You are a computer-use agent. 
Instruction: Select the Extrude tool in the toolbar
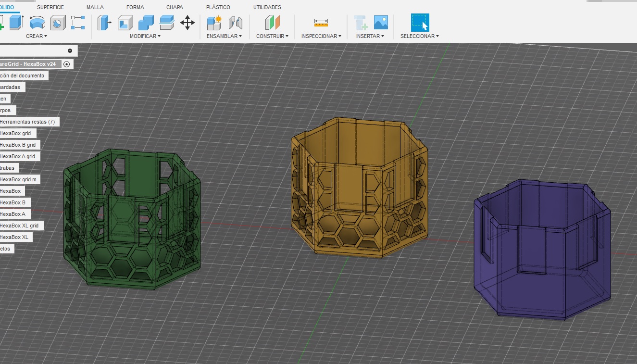click(x=16, y=22)
